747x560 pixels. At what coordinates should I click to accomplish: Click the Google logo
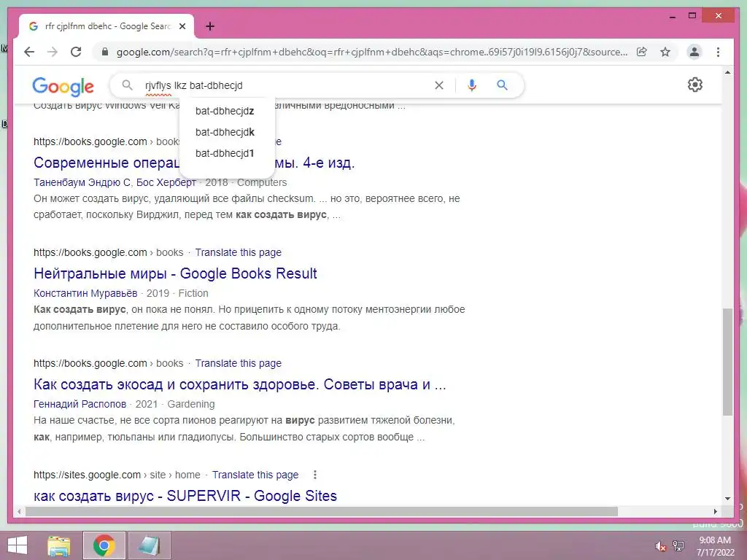[x=63, y=86]
